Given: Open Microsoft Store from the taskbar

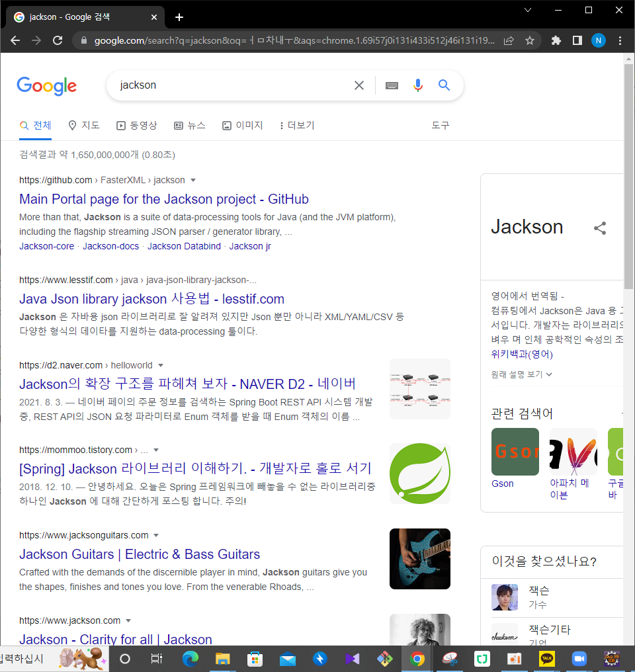Looking at the screenshot, I should [x=255, y=659].
